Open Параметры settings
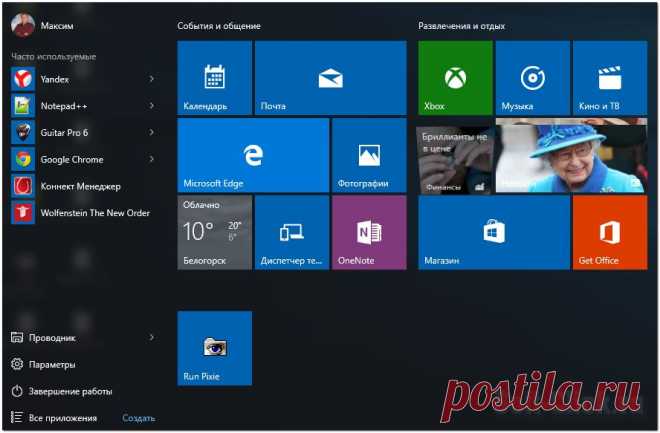 click(51, 365)
